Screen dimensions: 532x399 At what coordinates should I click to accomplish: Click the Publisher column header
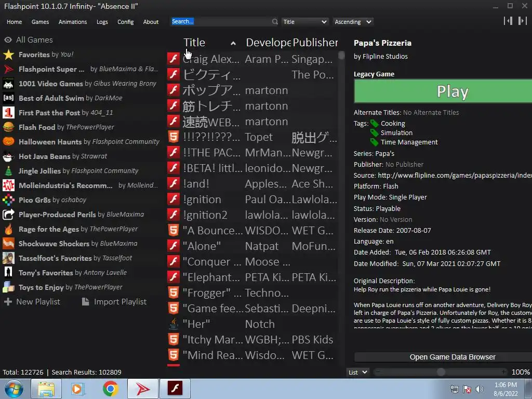pyautogui.click(x=315, y=43)
